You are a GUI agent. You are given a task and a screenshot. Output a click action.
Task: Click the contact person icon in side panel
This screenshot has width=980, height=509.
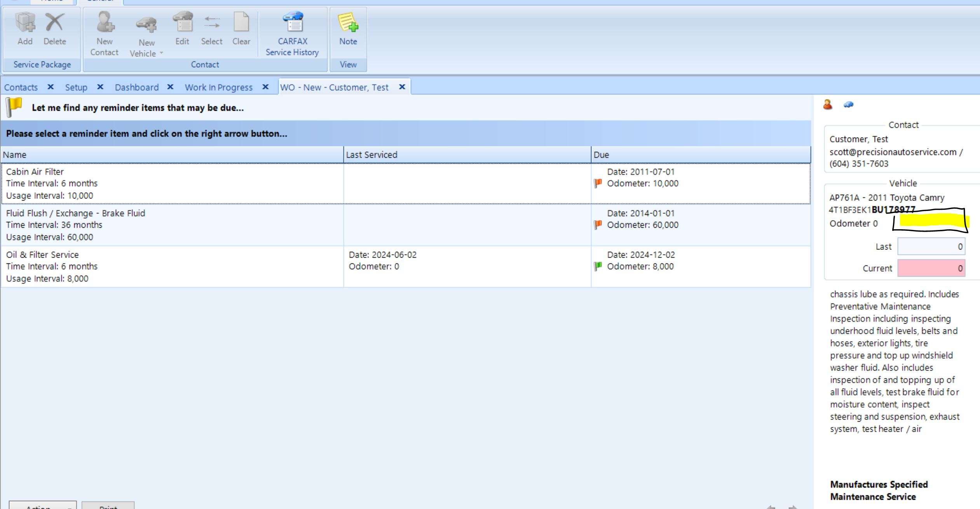point(828,105)
